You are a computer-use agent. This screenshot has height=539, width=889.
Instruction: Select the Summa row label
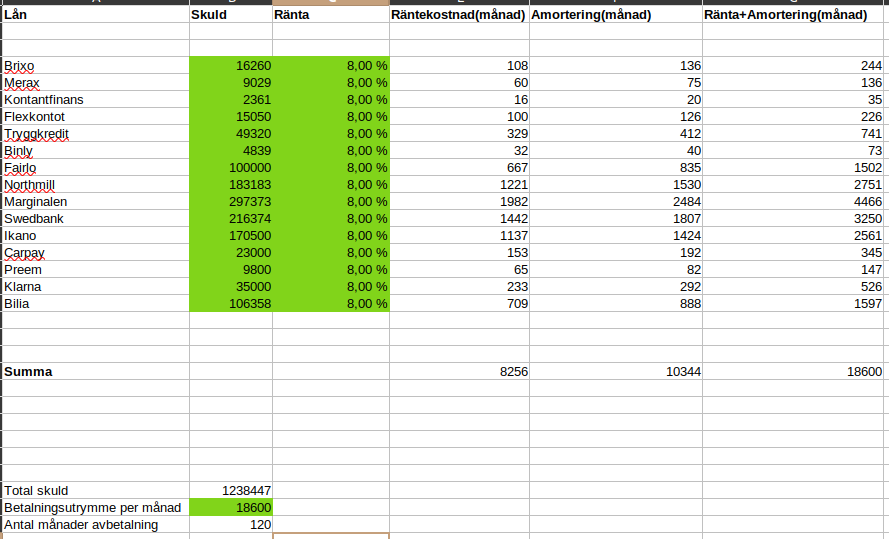point(95,371)
